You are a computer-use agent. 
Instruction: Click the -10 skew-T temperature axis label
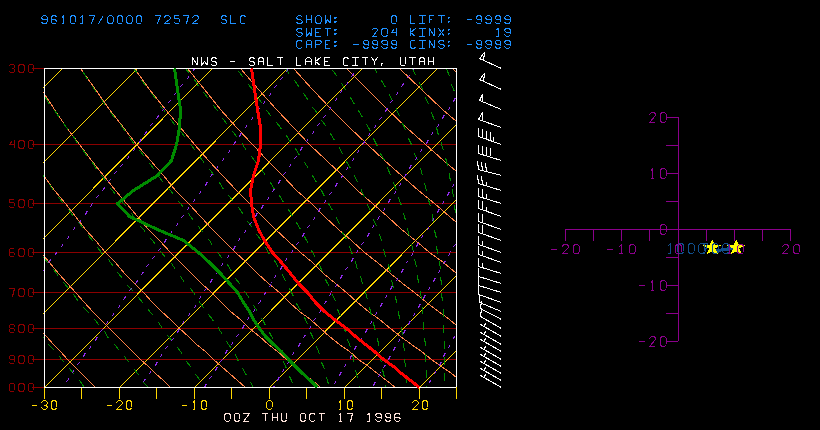pyautogui.click(x=195, y=405)
